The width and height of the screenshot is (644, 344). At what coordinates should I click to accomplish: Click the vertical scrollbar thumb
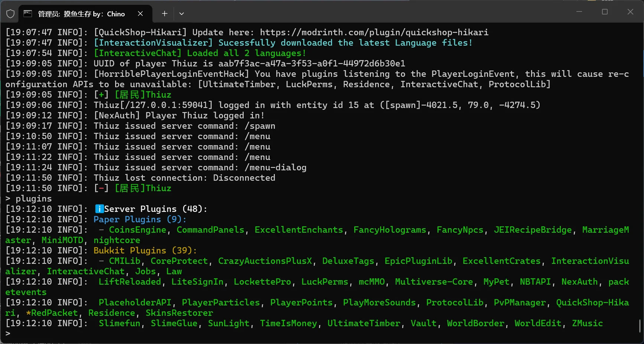click(x=640, y=326)
